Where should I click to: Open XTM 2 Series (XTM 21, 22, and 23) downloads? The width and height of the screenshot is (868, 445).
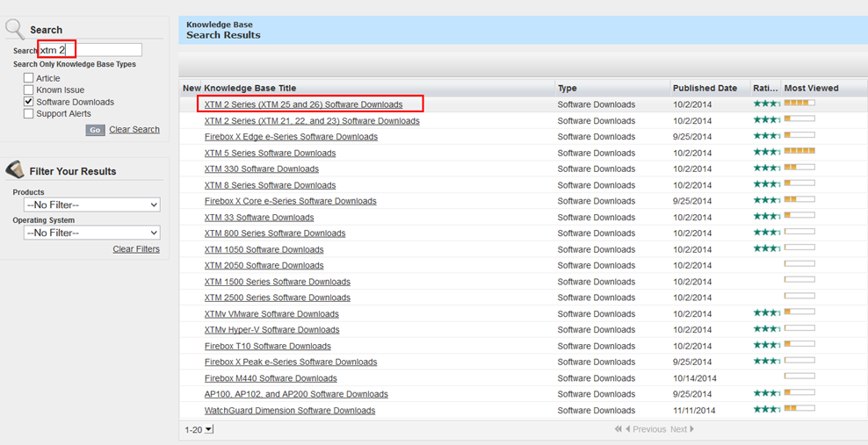[312, 121]
